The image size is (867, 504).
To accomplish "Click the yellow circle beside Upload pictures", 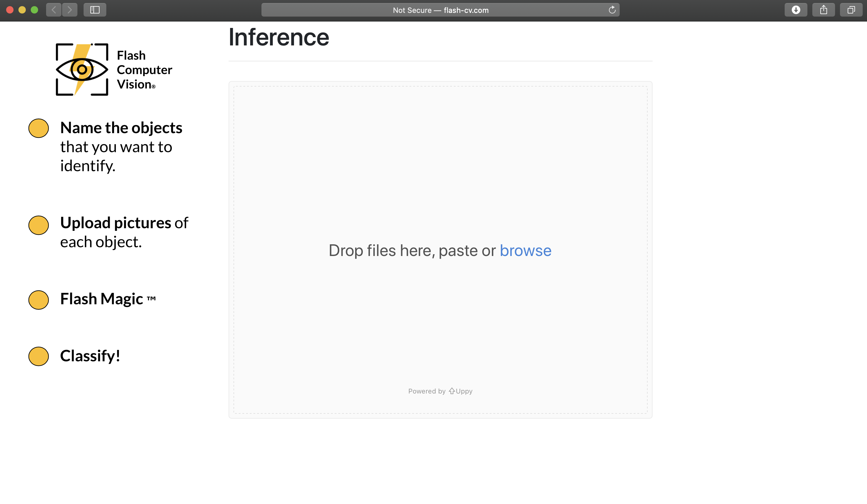I will (38, 225).
